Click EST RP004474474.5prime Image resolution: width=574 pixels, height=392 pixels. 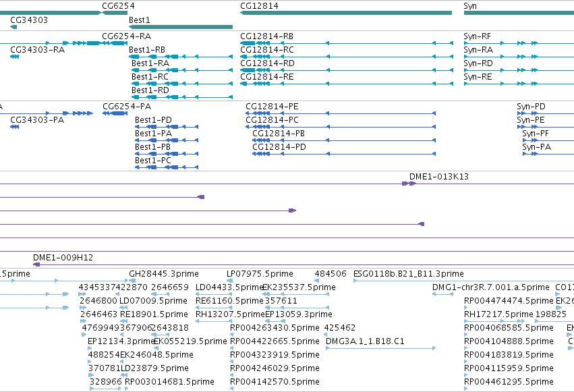pyautogui.click(x=509, y=301)
